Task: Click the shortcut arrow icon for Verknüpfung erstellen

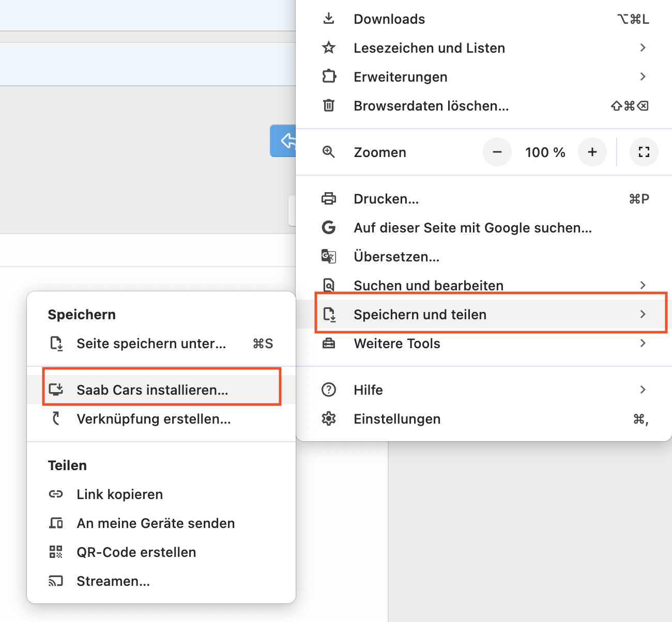Action: coord(56,418)
